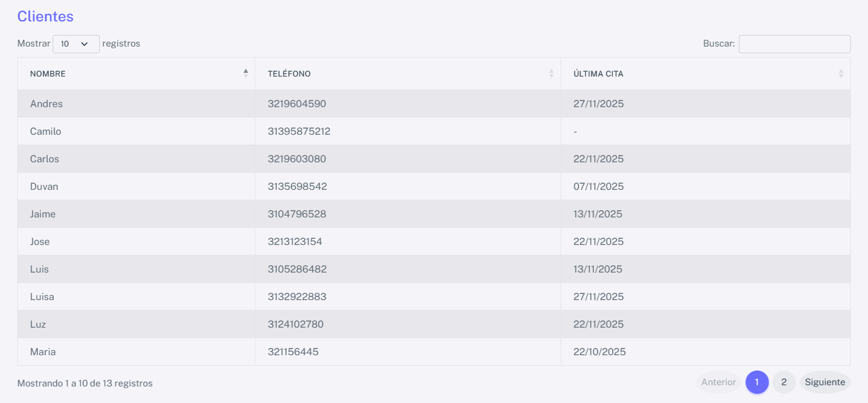
Task: Select the Camilo client row
Action: coord(45,132)
